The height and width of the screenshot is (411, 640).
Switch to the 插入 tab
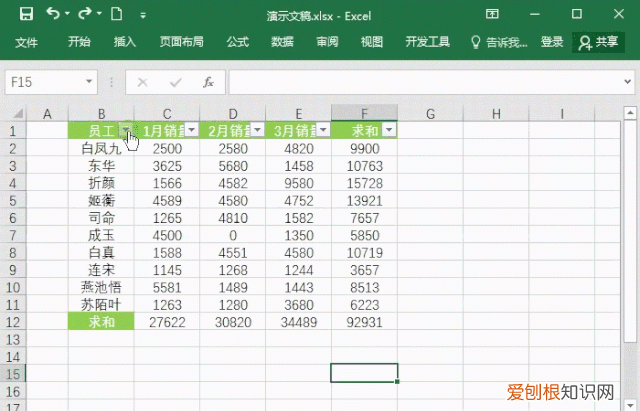[124, 42]
